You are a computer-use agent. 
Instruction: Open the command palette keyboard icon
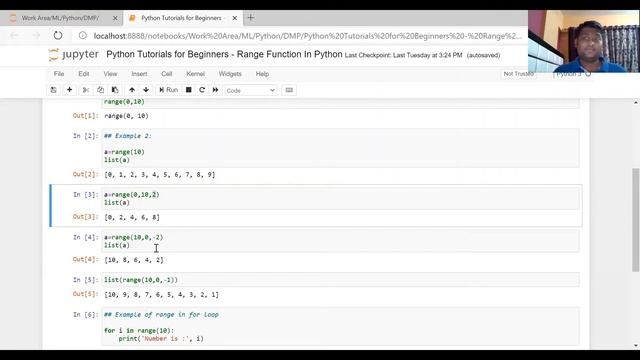[x=289, y=90]
